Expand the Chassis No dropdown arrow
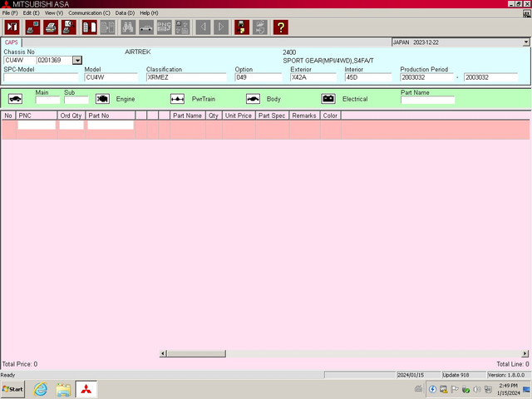Image resolution: width=532 pixels, height=399 pixels. [77, 61]
